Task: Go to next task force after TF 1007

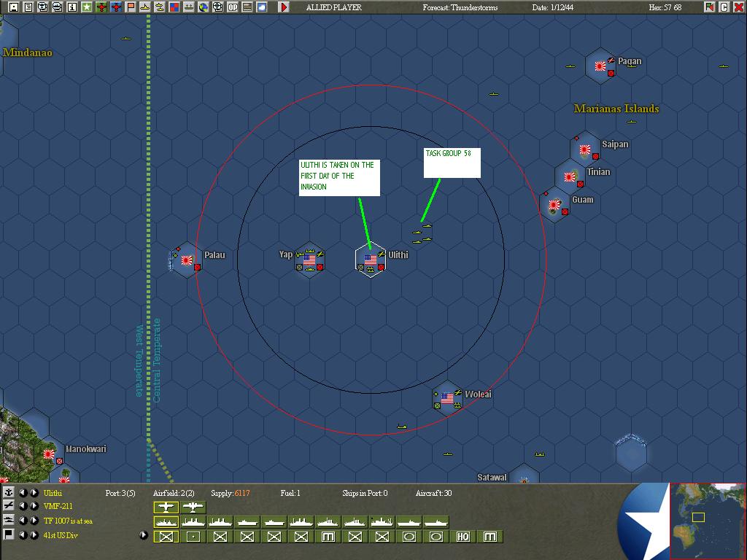Action: coord(34,520)
